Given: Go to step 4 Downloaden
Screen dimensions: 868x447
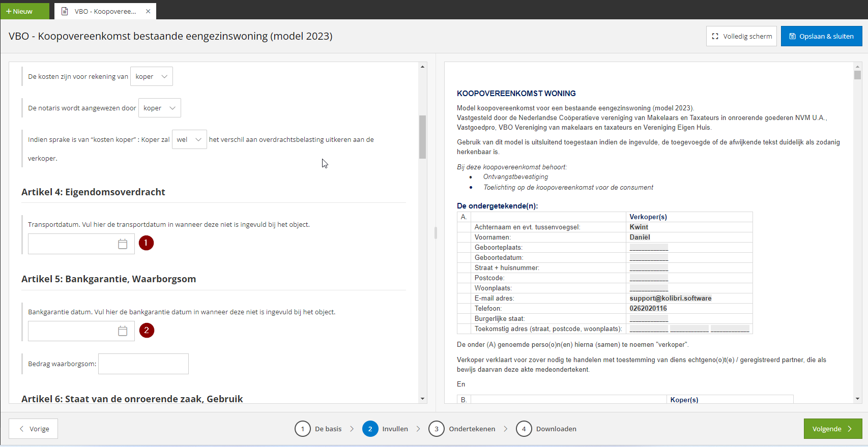Looking at the screenshot, I should click(546, 429).
